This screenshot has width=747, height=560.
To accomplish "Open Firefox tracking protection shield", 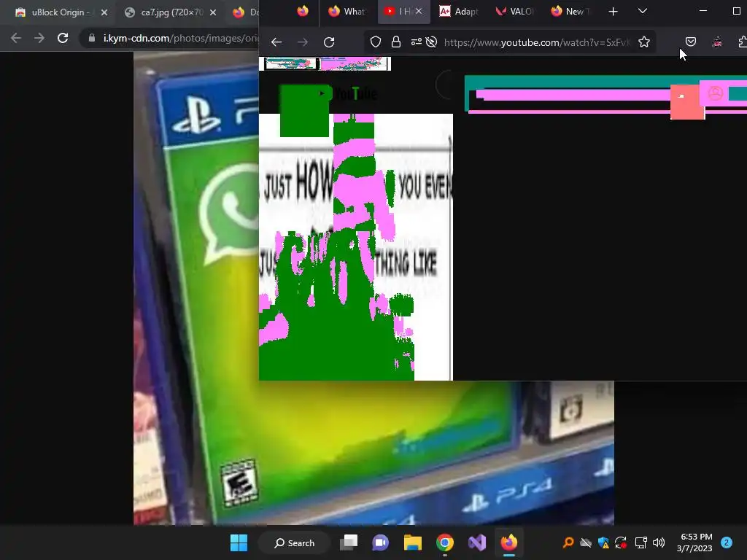I will click(x=376, y=42).
